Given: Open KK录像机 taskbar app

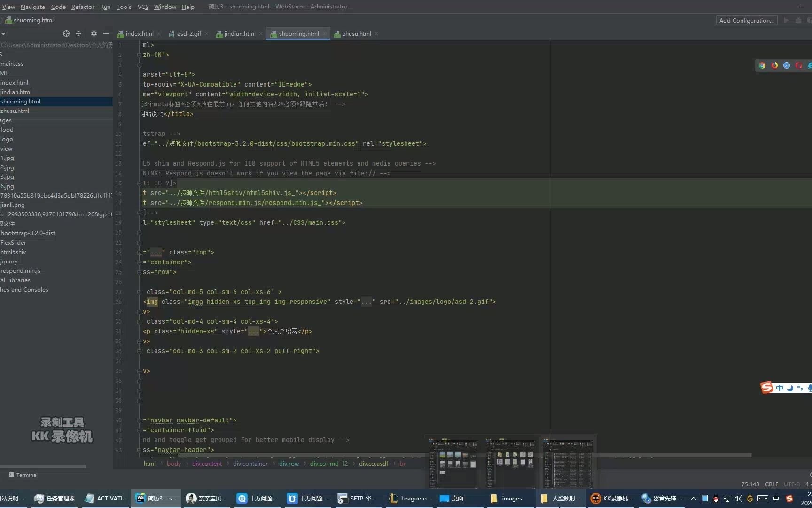Looking at the screenshot, I should pyautogui.click(x=611, y=498).
